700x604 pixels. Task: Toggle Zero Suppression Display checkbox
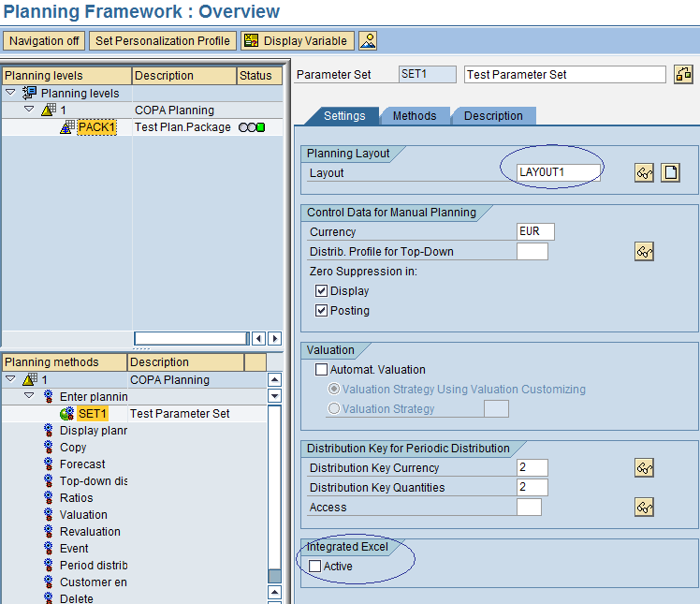[x=321, y=291]
